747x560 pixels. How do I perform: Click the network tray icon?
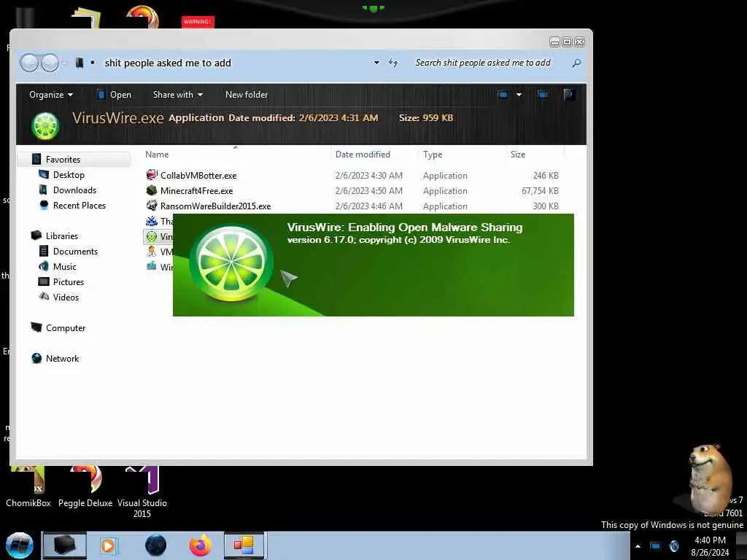coord(656,546)
